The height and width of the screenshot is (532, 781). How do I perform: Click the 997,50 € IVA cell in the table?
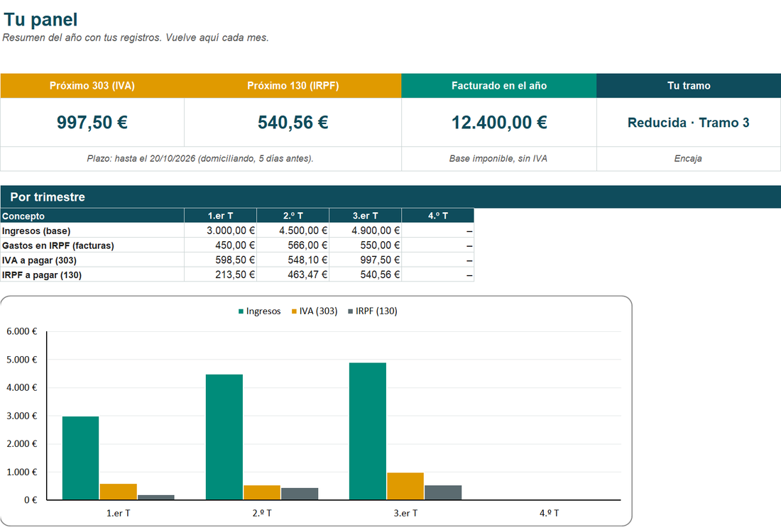[365, 260]
